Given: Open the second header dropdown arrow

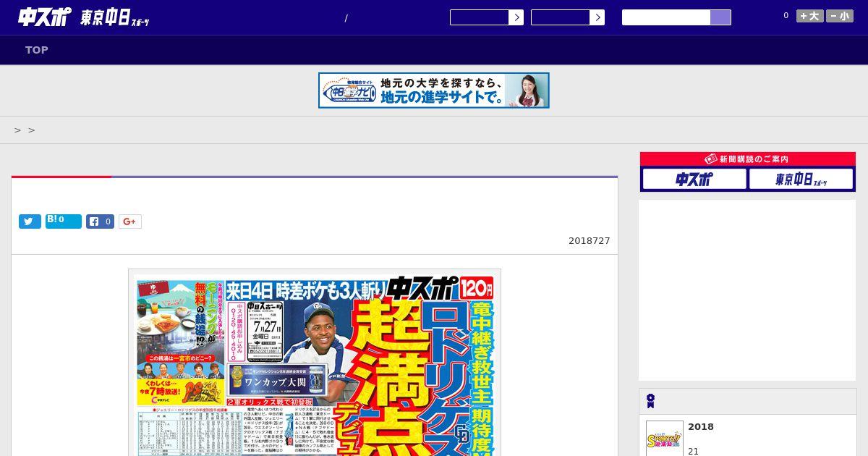Looking at the screenshot, I should (597, 17).
